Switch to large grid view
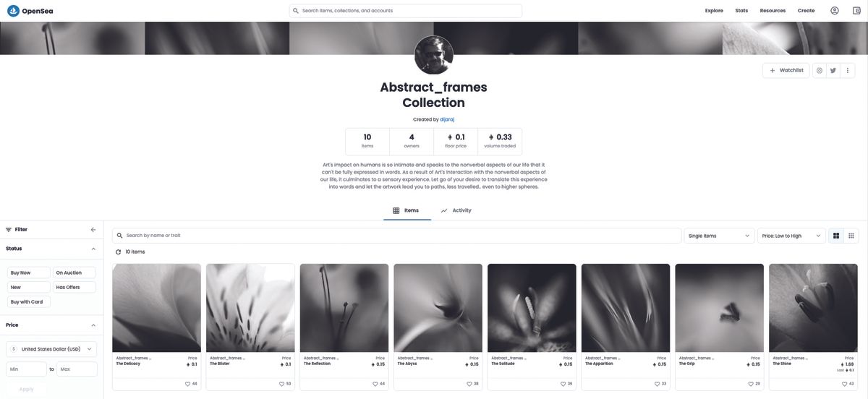868x399 pixels. pyautogui.click(x=836, y=236)
